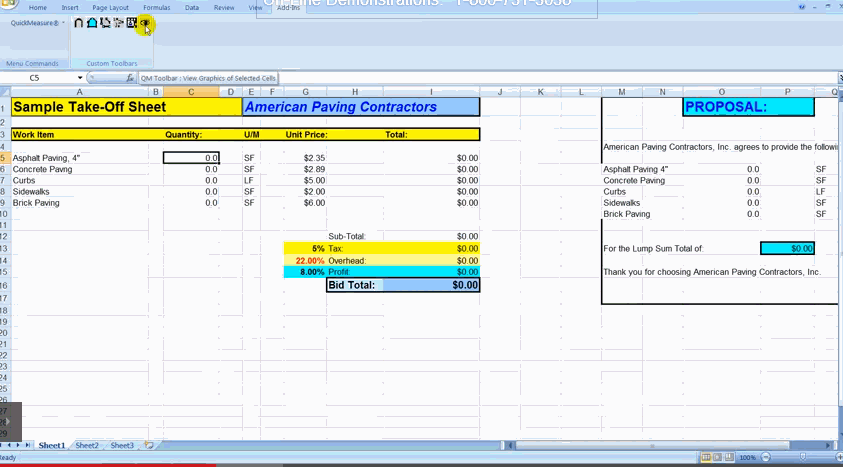Select the 5% Tax rate cell
Image resolution: width=843 pixels, height=467 pixels.
[305, 248]
